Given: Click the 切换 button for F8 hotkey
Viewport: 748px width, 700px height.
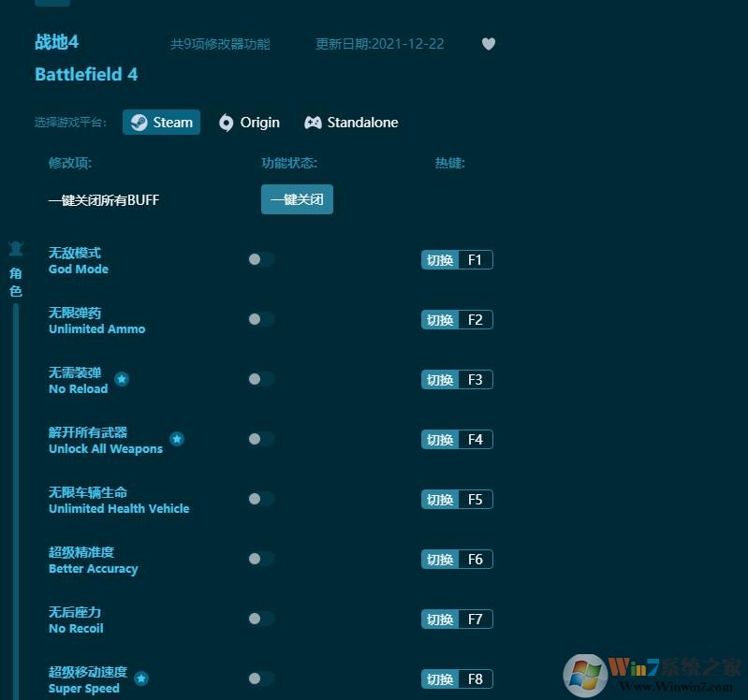Looking at the screenshot, I should (440, 679).
